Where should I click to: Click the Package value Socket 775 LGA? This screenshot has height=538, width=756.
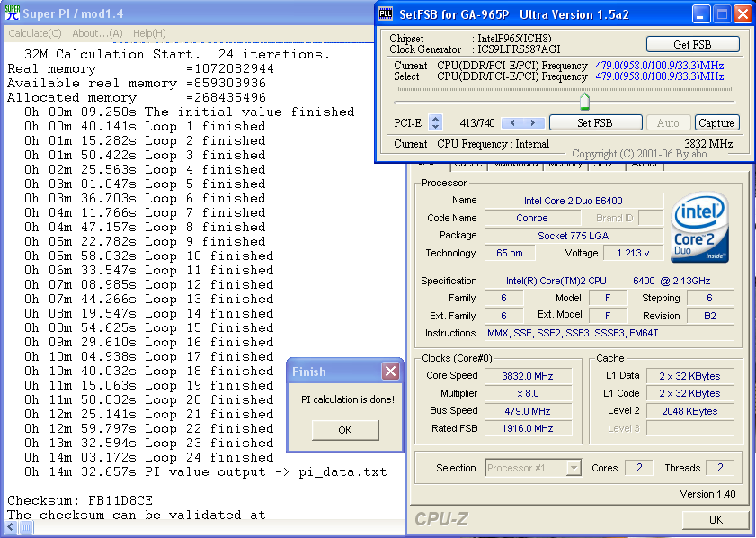tap(574, 236)
